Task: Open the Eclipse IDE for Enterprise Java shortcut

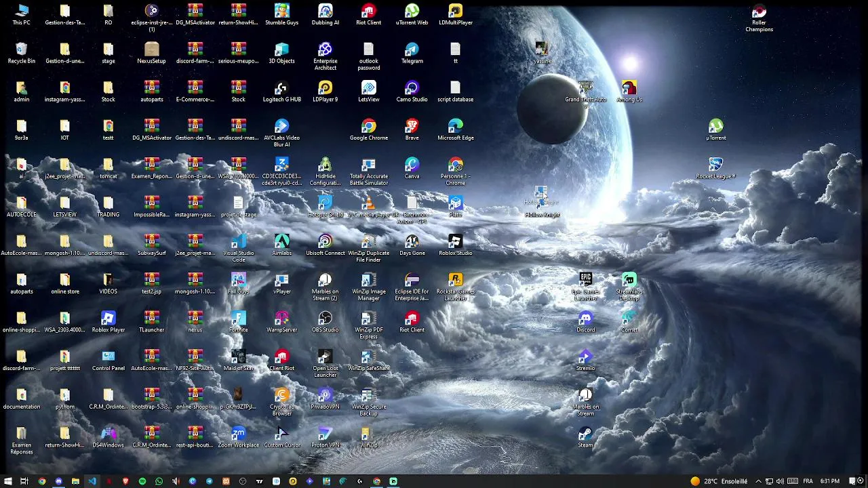Action: [x=412, y=287]
